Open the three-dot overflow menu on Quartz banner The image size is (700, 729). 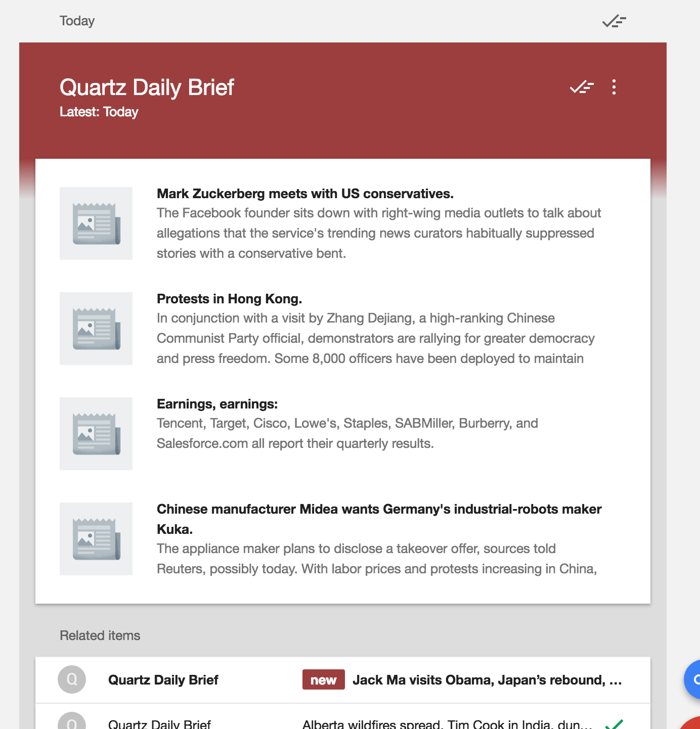[614, 87]
